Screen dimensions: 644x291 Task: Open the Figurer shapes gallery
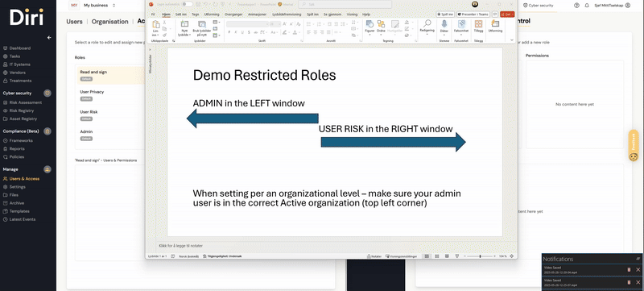point(369,27)
